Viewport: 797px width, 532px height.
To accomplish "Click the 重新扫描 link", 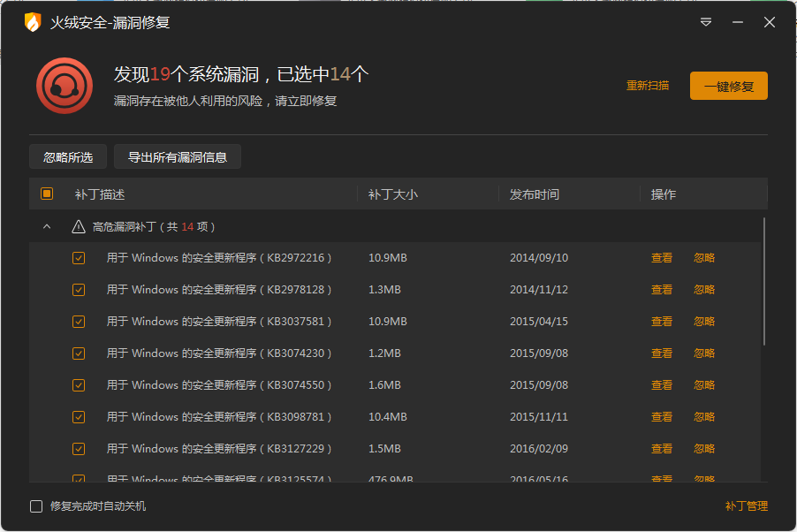I will click(x=648, y=86).
